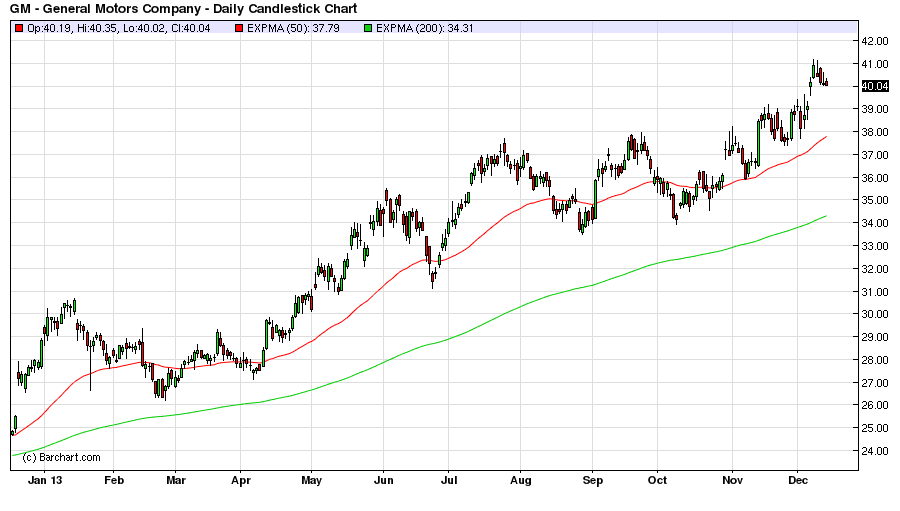Click the 30.00 price axis label
Screen dimensions: 900x511
tap(875, 314)
